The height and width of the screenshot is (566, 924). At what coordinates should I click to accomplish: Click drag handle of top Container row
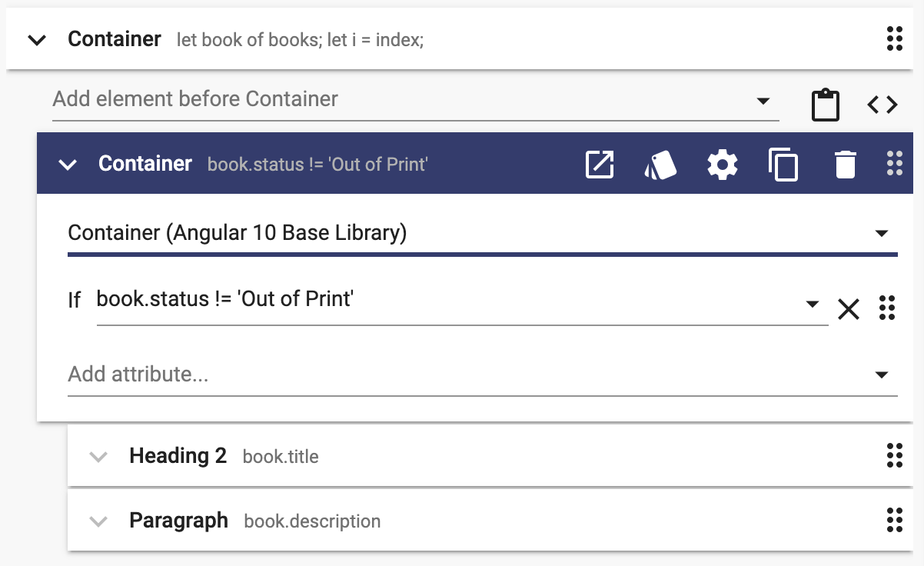(x=894, y=38)
